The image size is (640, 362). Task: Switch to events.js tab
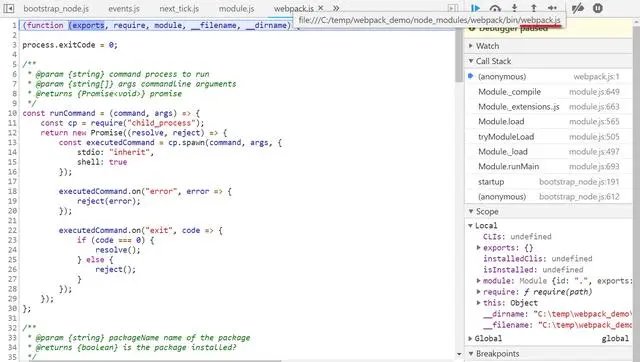pos(124,8)
